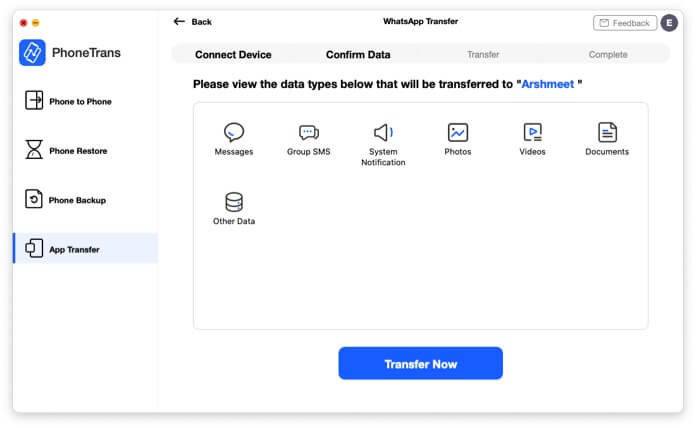
Task: Click the Documents page icon
Action: point(607,132)
